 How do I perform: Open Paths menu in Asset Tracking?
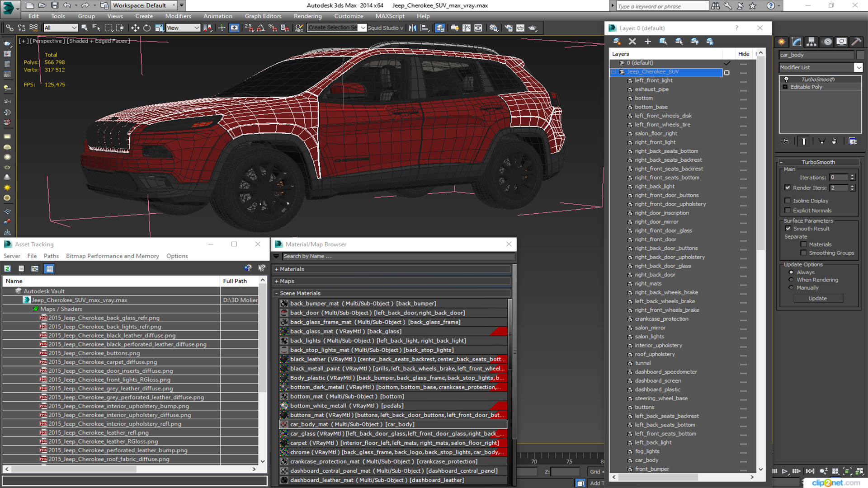point(52,256)
